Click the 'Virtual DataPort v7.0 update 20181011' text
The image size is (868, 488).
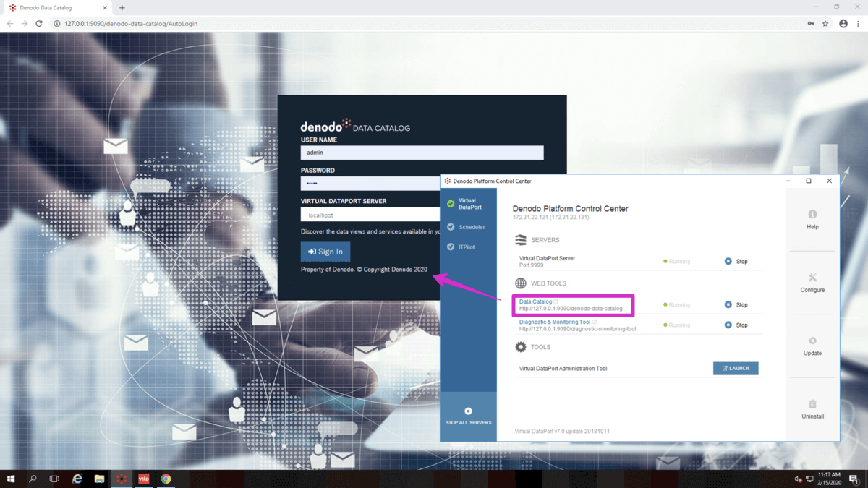point(562,432)
